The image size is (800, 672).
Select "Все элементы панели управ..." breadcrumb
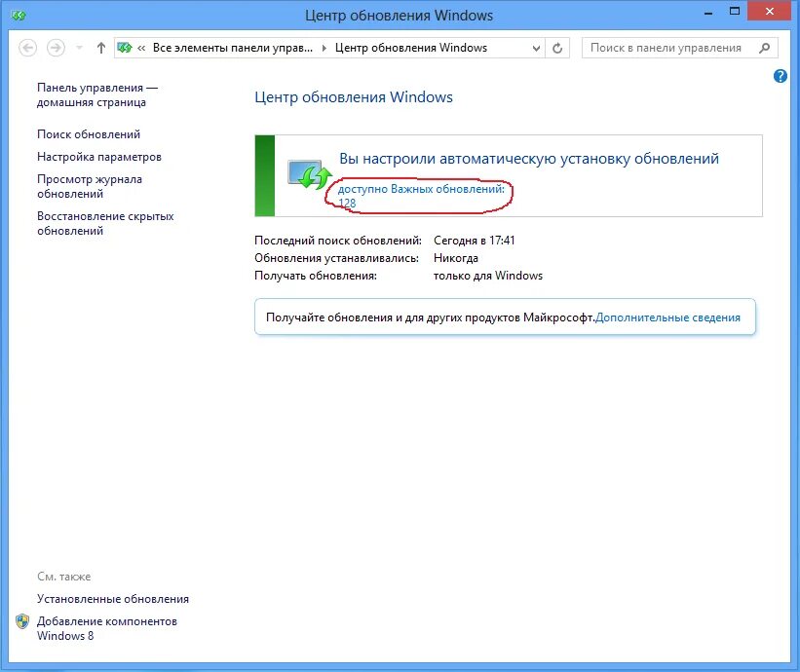coord(233,48)
